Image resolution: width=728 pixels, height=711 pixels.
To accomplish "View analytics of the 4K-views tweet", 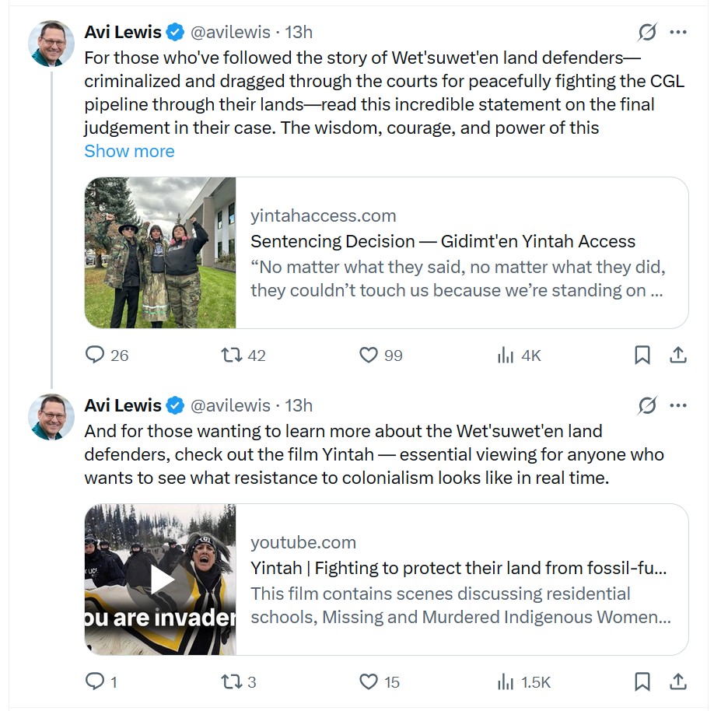I will click(x=506, y=355).
